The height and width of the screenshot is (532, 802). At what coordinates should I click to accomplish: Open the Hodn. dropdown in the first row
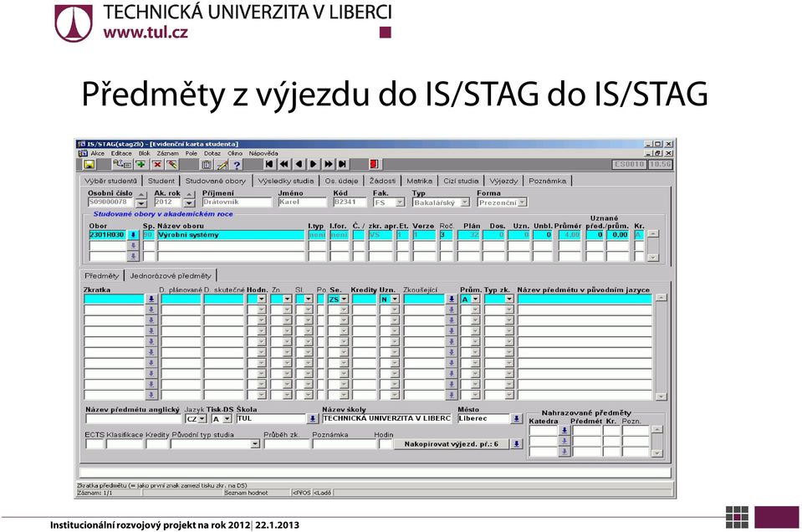coord(262,299)
